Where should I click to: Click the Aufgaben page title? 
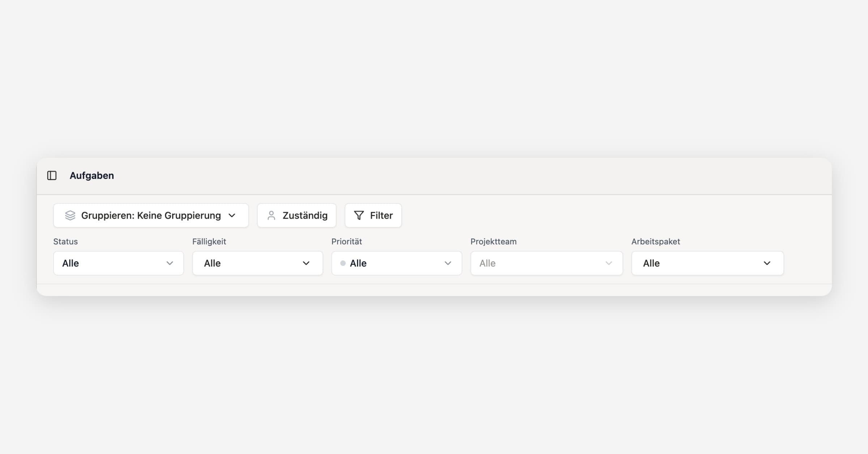tap(92, 176)
